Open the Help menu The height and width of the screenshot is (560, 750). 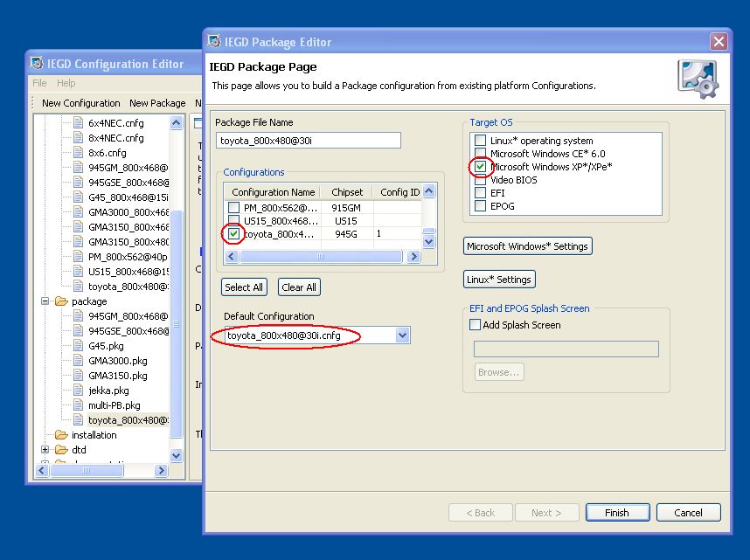pyautogui.click(x=66, y=83)
